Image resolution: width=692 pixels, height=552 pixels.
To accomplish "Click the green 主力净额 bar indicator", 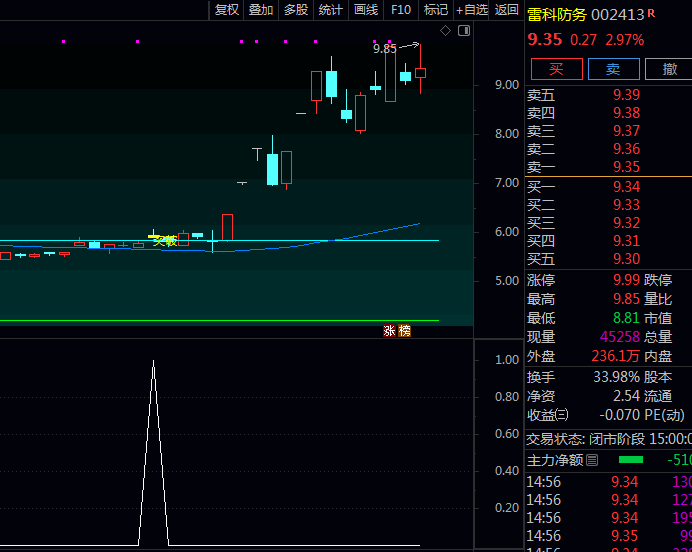I will (631, 460).
